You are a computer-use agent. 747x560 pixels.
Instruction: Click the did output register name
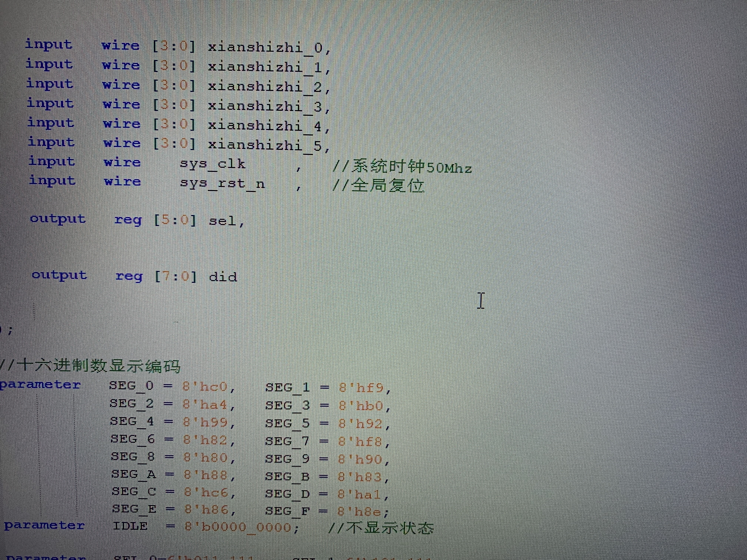pyautogui.click(x=223, y=277)
